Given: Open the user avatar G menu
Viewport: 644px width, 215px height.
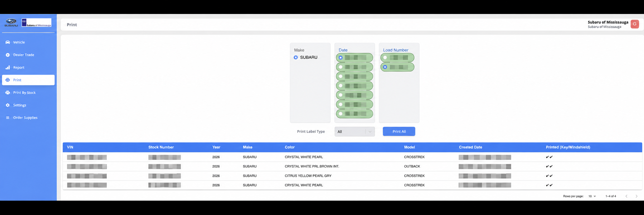Looking at the screenshot, I should (635, 24).
